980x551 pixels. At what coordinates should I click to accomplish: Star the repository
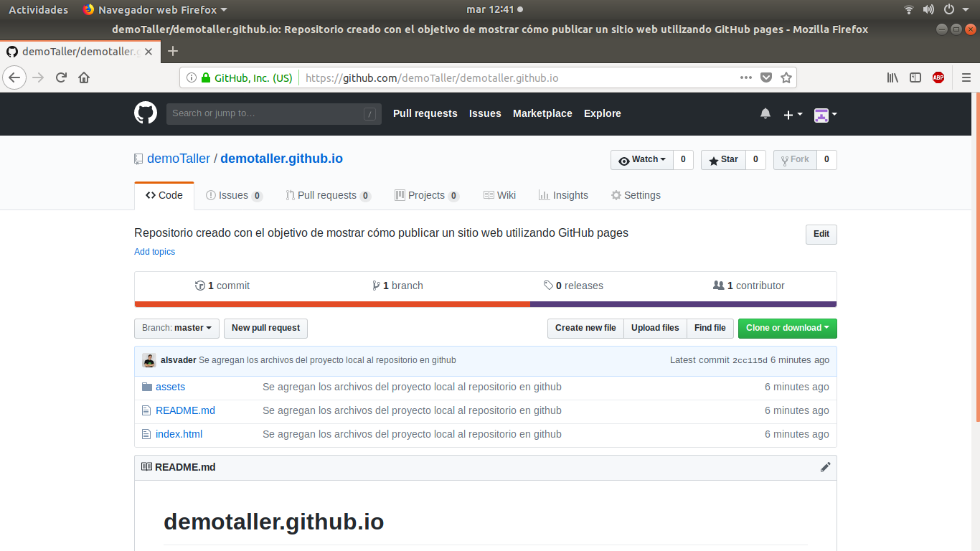722,159
